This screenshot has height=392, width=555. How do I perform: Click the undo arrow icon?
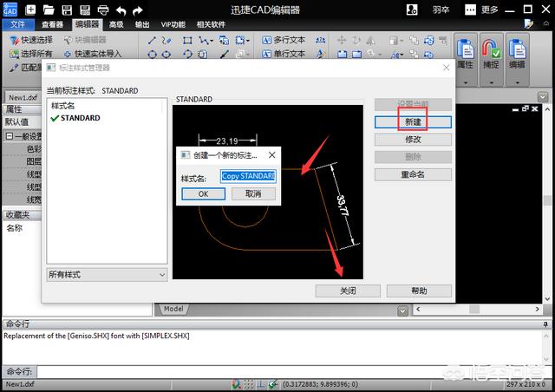pyautogui.click(x=121, y=10)
